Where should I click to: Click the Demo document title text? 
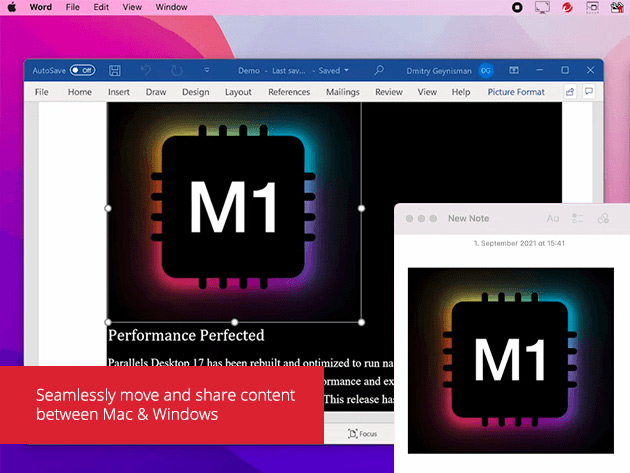tap(249, 71)
